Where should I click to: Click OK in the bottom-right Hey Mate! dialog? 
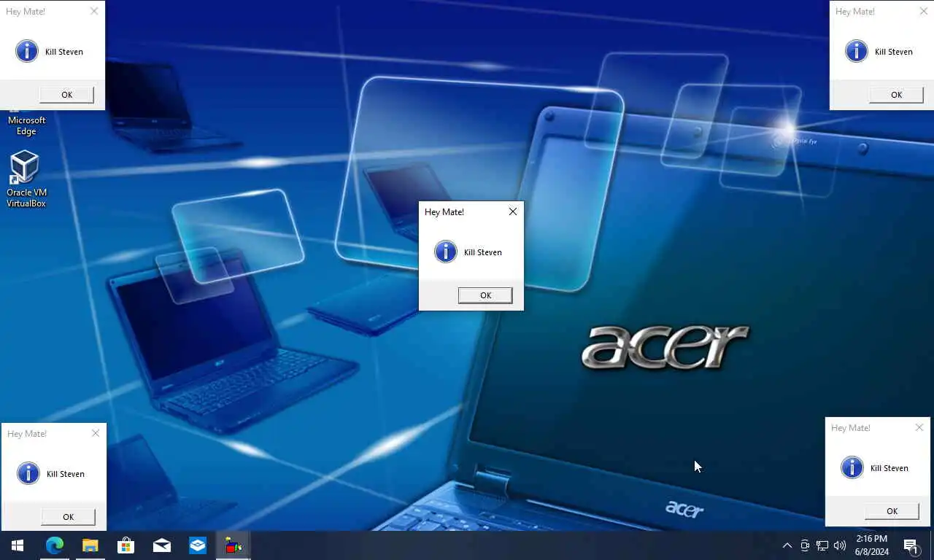892,511
